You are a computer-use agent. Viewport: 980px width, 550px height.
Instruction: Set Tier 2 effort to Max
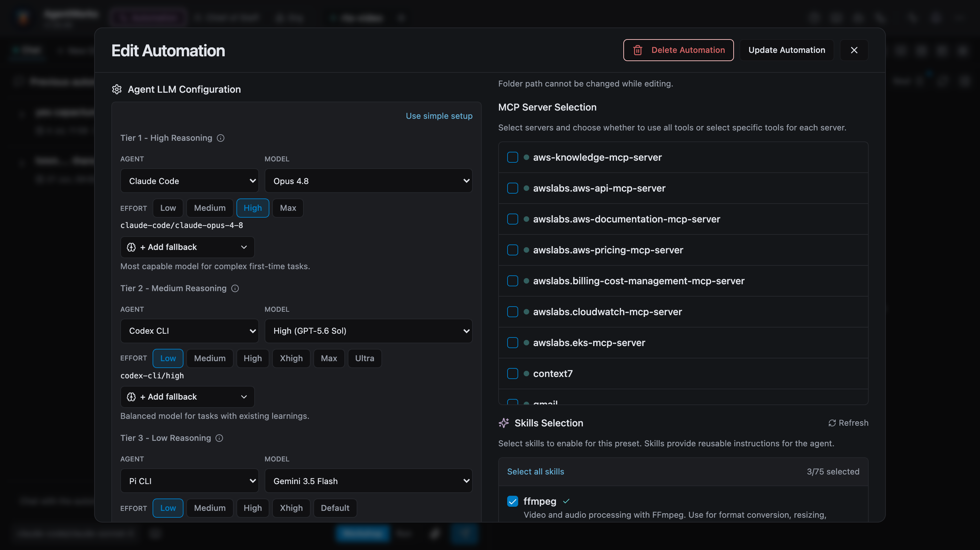(x=329, y=358)
